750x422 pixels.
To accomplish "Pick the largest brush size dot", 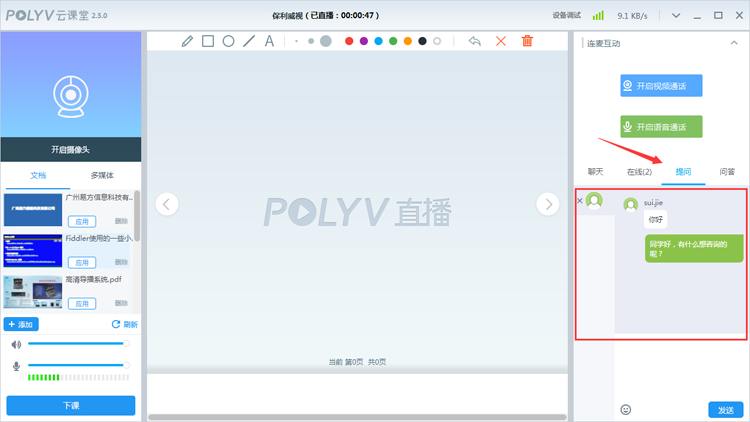I will click(x=325, y=41).
